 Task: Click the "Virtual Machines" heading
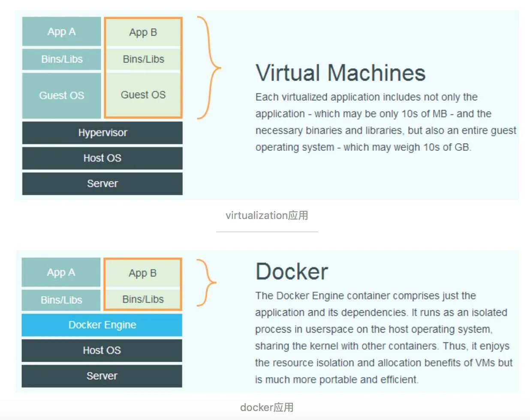[340, 72]
